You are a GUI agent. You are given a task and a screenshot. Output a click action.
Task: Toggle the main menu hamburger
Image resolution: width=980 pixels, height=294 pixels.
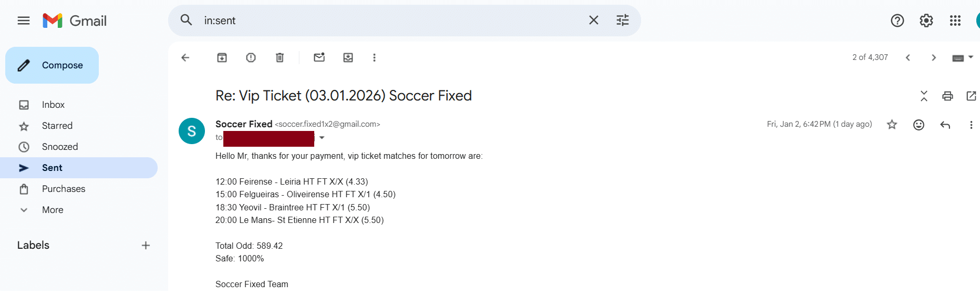pos(24,21)
